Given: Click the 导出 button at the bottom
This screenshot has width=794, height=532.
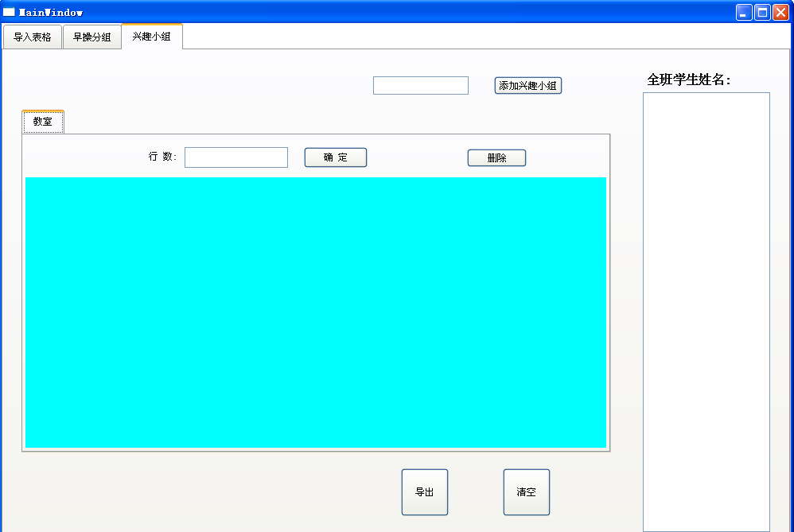Looking at the screenshot, I should pyautogui.click(x=424, y=491).
